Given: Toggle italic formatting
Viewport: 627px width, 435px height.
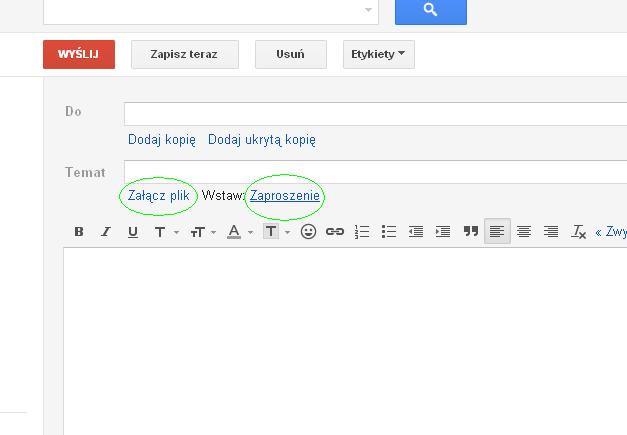Looking at the screenshot, I should click(106, 231).
